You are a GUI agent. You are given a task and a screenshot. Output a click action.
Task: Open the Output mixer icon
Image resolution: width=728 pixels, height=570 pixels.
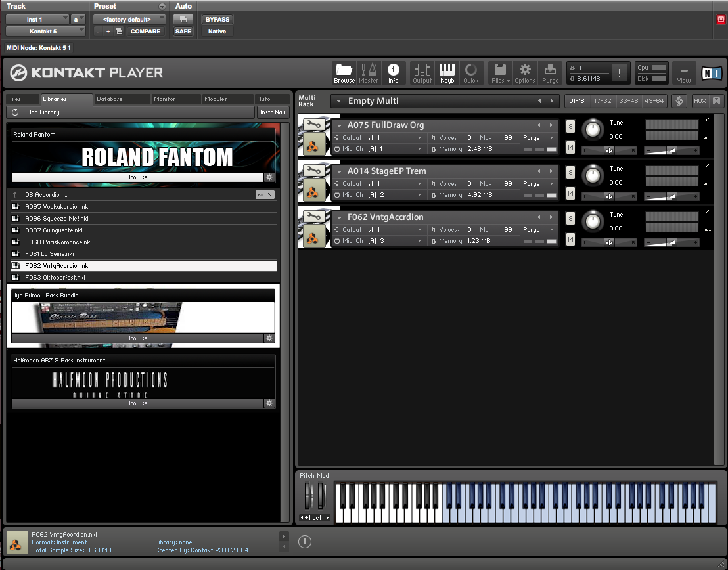coord(422,73)
